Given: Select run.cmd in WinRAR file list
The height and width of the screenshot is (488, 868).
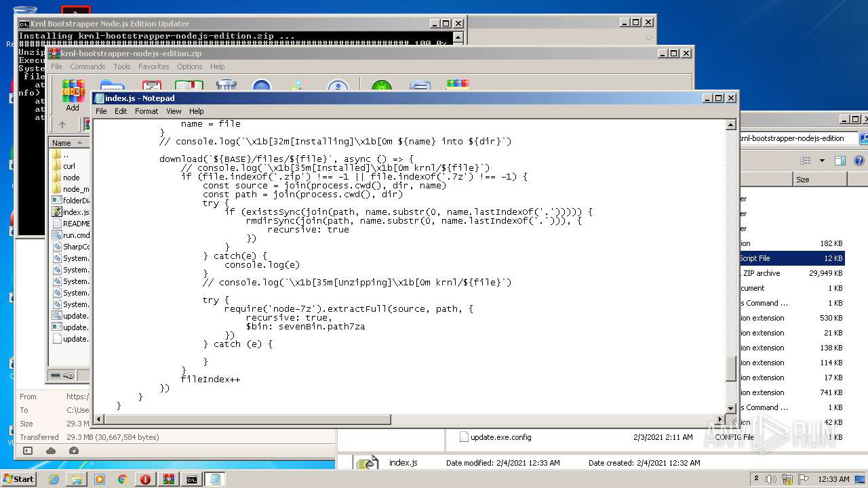Looking at the screenshot, I should click(70, 235).
